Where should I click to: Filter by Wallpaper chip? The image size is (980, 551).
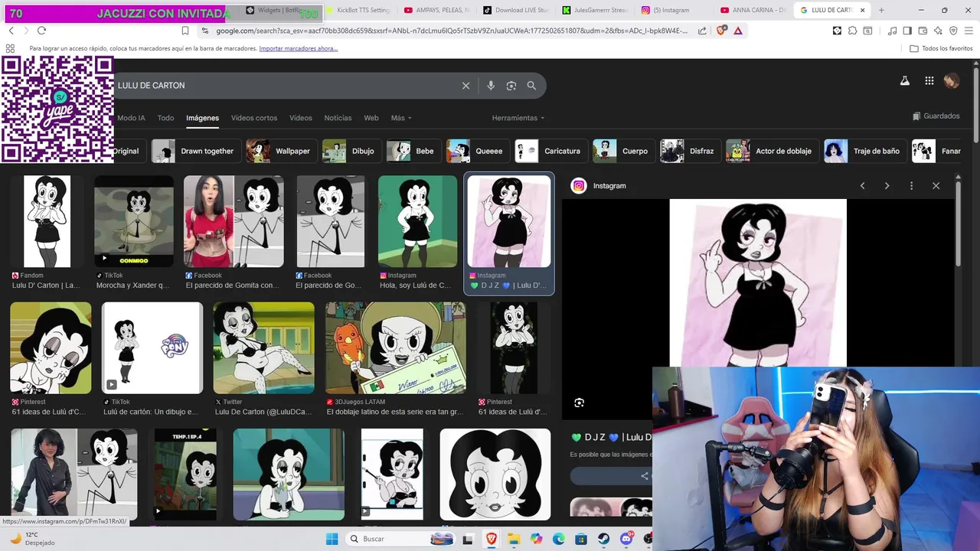coord(280,151)
